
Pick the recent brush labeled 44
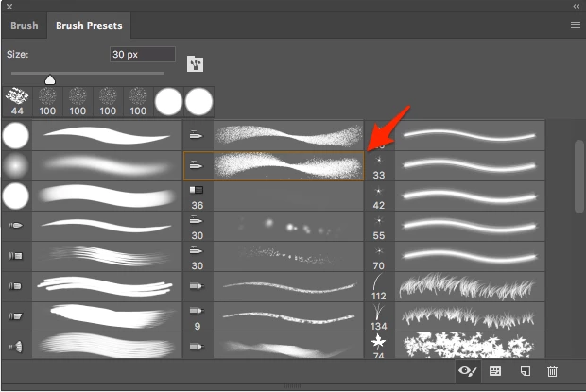coord(17,102)
